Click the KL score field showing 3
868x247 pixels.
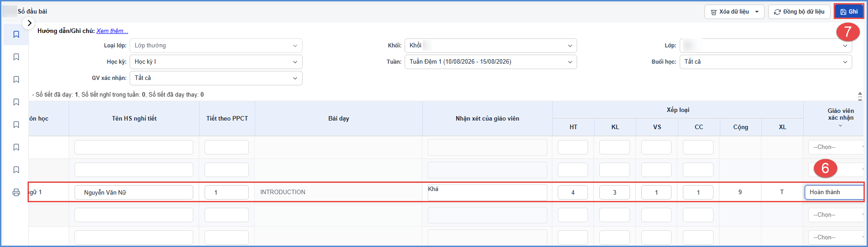[x=615, y=192]
